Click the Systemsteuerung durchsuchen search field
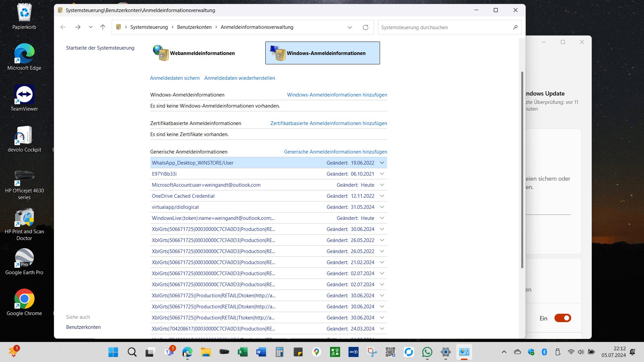This screenshot has height=362, width=644. coord(443,27)
